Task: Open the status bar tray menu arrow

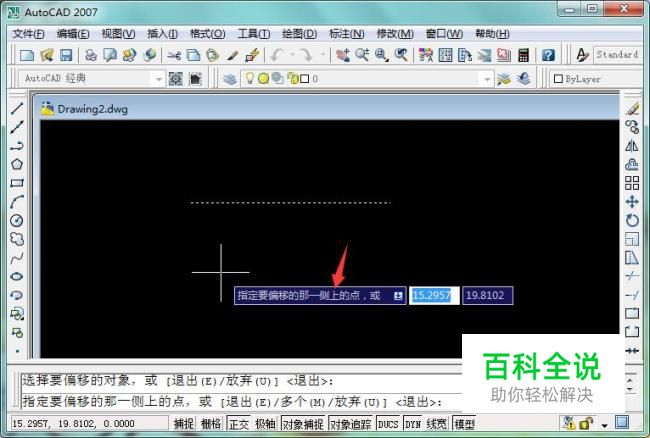Action: pos(604,425)
